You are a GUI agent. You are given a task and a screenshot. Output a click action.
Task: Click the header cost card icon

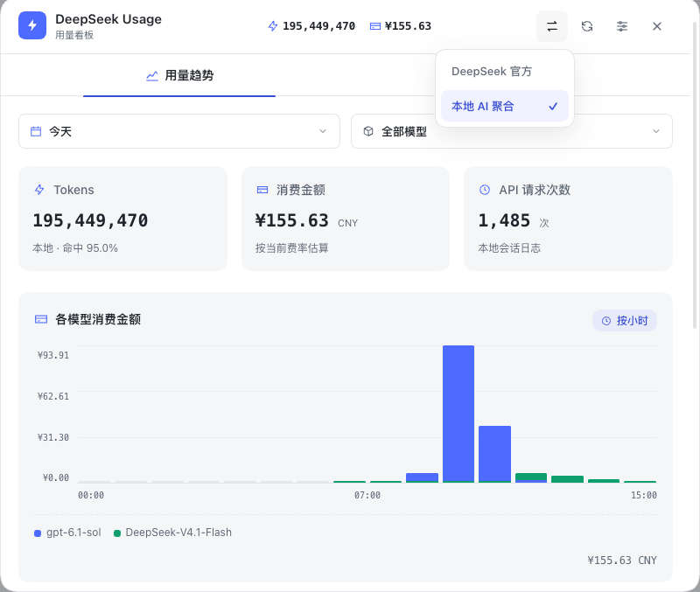375,26
